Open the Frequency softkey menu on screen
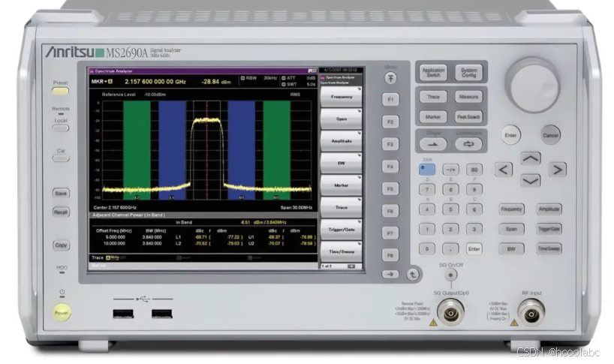 [341, 97]
